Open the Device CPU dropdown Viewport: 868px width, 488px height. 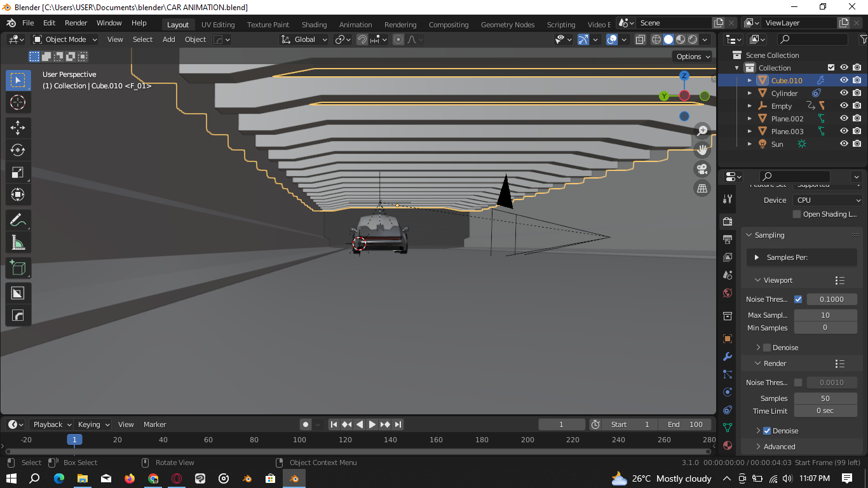pyautogui.click(x=827, y=200)
